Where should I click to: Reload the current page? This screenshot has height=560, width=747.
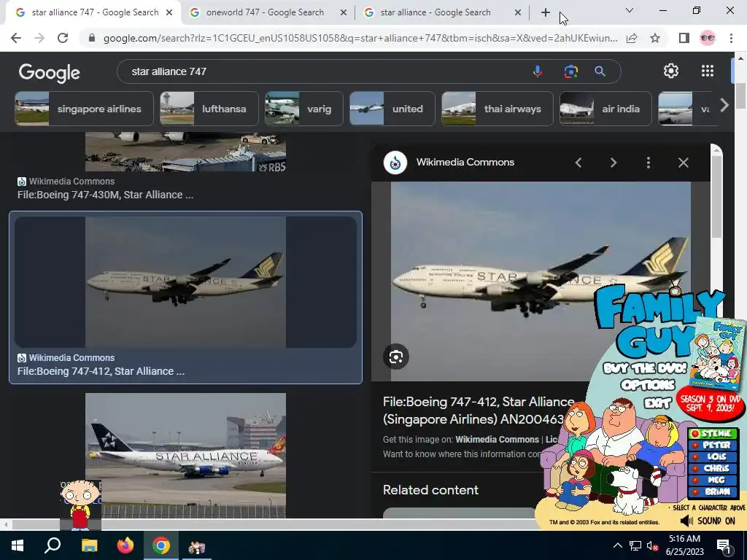pos(63,38)
